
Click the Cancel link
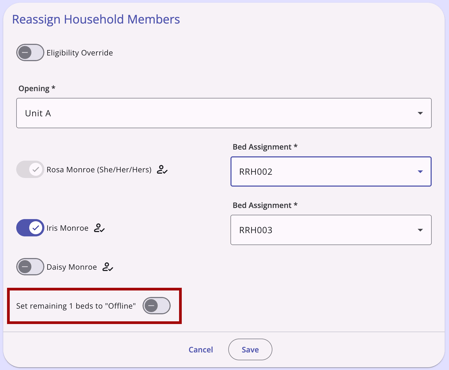(201, 349)
